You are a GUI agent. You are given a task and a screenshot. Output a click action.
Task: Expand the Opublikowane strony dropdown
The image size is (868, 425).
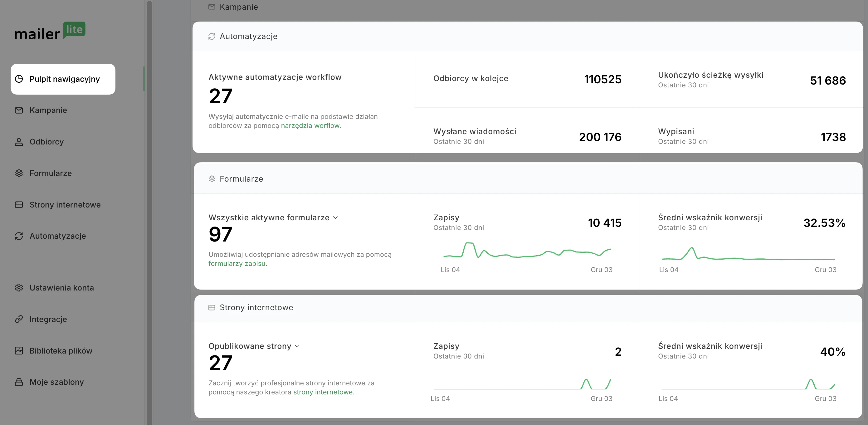[297, 346]
